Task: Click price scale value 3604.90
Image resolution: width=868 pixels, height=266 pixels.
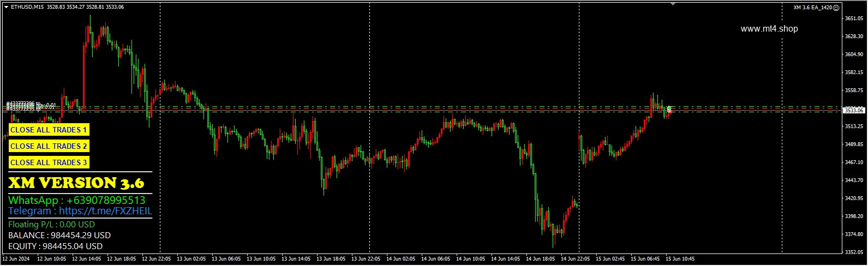Action: (x=854, y=55)
